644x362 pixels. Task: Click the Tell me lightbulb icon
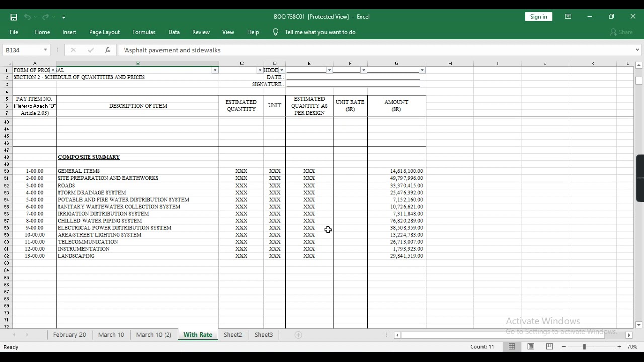coord(275,32)
